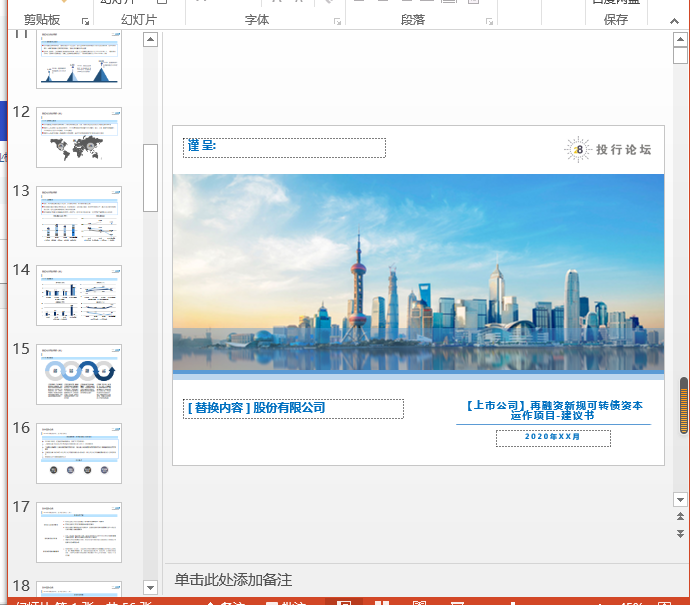Go to previous slide with double-up arrow

click(x=680, y=517)
